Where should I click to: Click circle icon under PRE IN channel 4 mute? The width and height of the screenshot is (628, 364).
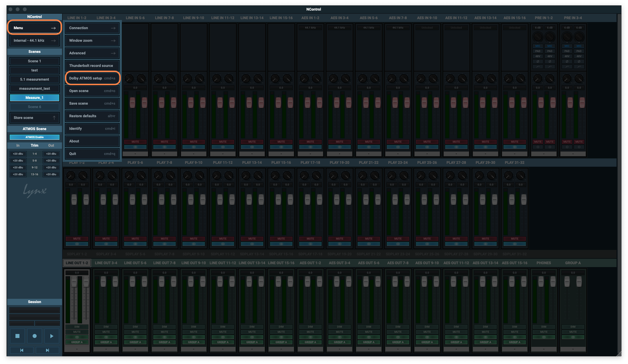(579, 147)
